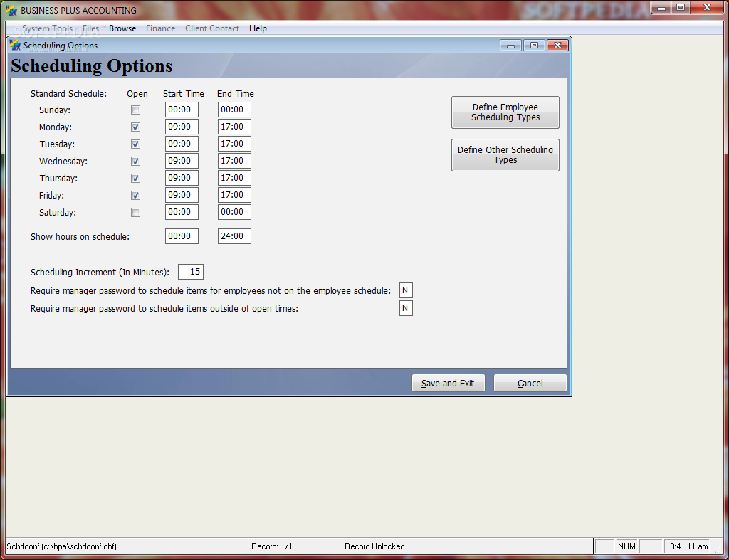Click outside open times password field

coord(406,308)
